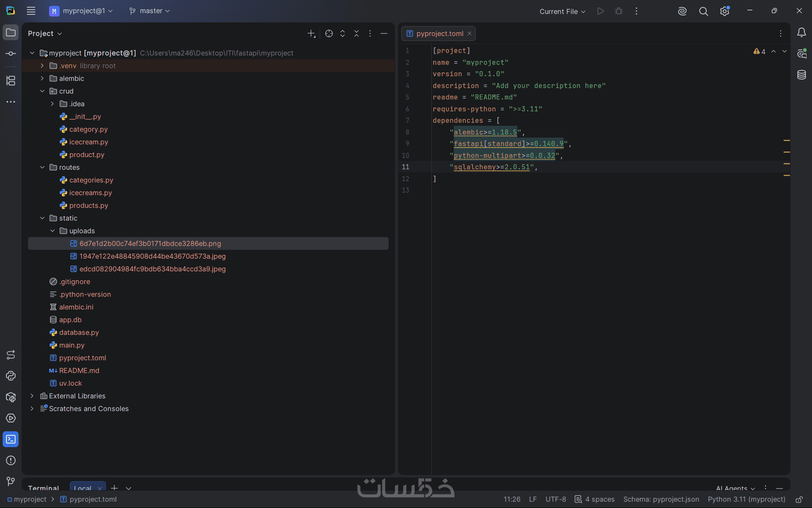Viewport: 812px width, 508px height.
Task: Open terminal tab options chevron
Action: click(129, 488)
